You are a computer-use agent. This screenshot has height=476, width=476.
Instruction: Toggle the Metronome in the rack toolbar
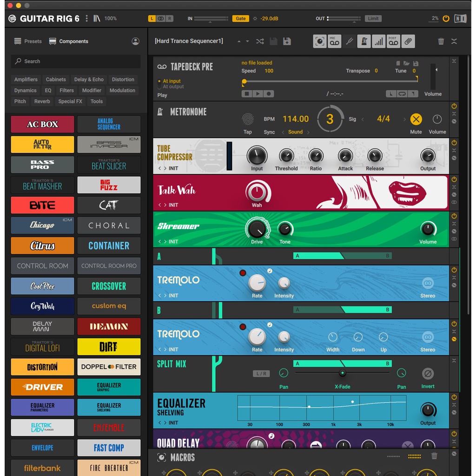pyautogui.click(x=364, y=41)
